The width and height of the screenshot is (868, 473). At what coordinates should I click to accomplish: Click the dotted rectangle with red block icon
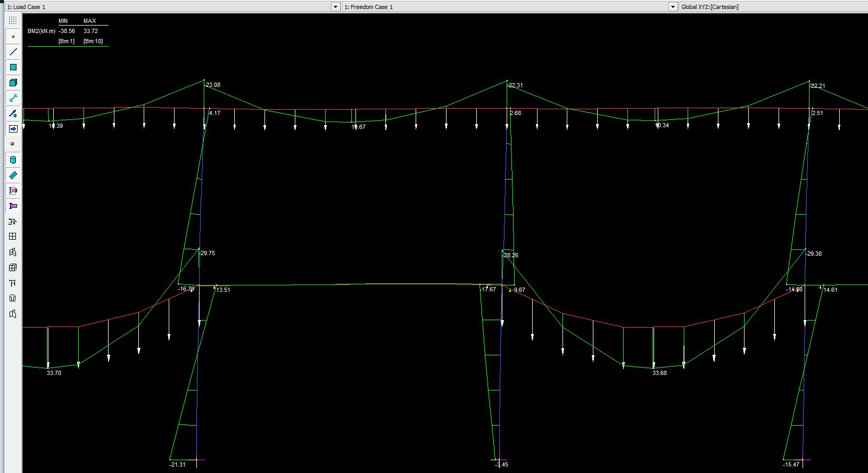(x=13, y=191)
